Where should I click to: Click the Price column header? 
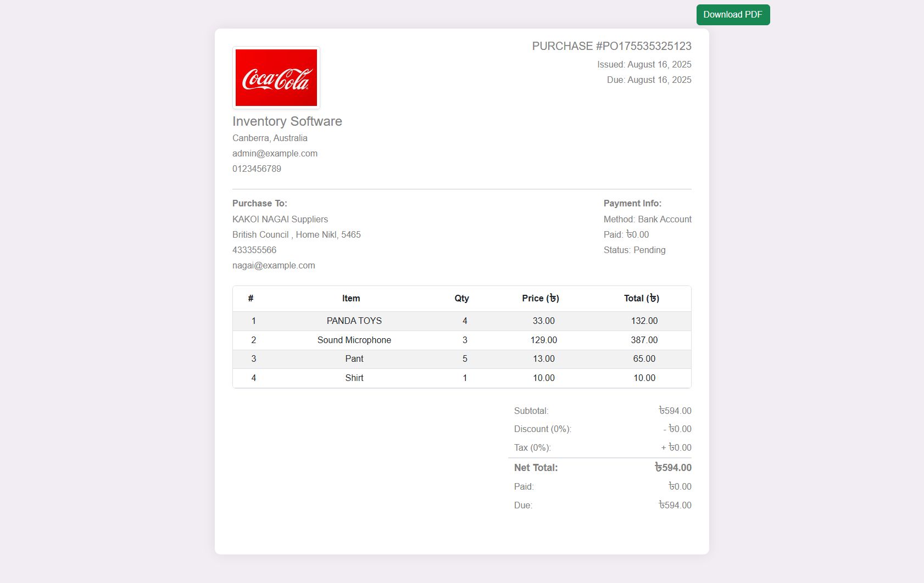[x=540, y=298]
